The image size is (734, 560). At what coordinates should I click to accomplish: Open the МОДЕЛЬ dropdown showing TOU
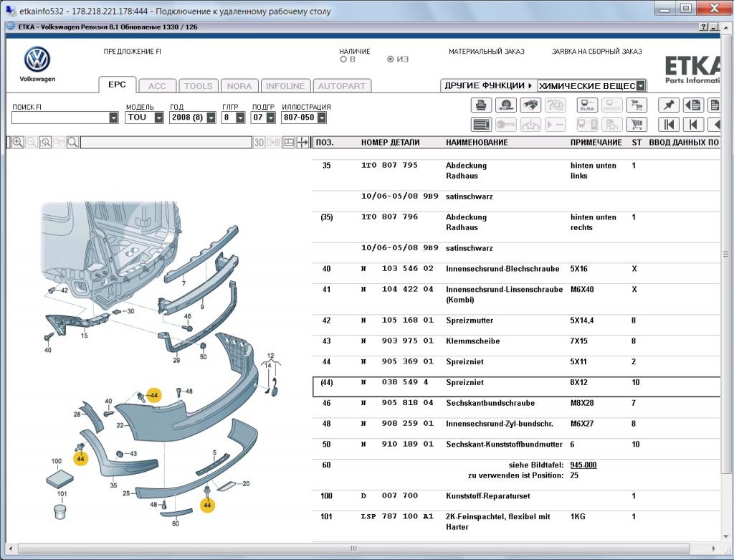point(158,118)
